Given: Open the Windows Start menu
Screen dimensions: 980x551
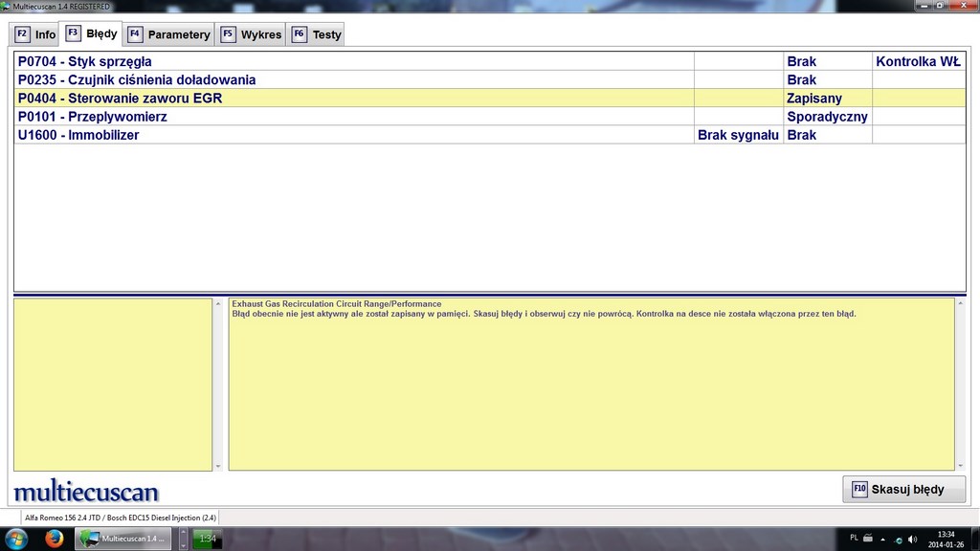Looking at the screenshot, I should [x=15, y=539].
